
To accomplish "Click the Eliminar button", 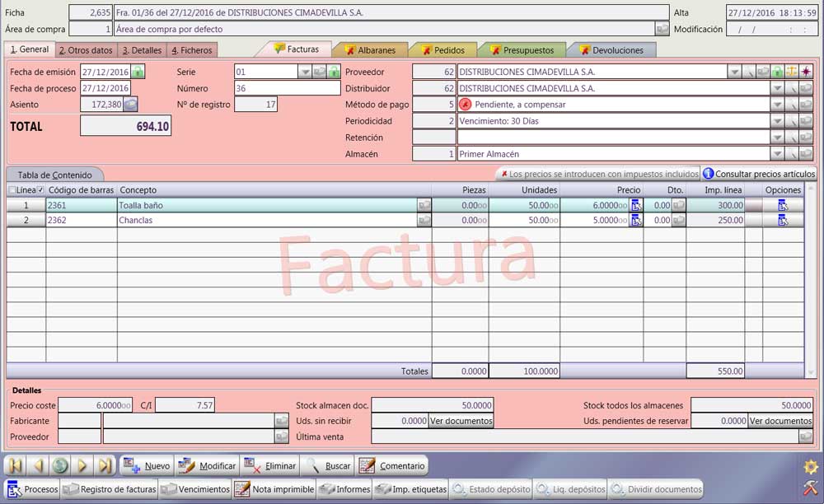I will tap(270, 465).
